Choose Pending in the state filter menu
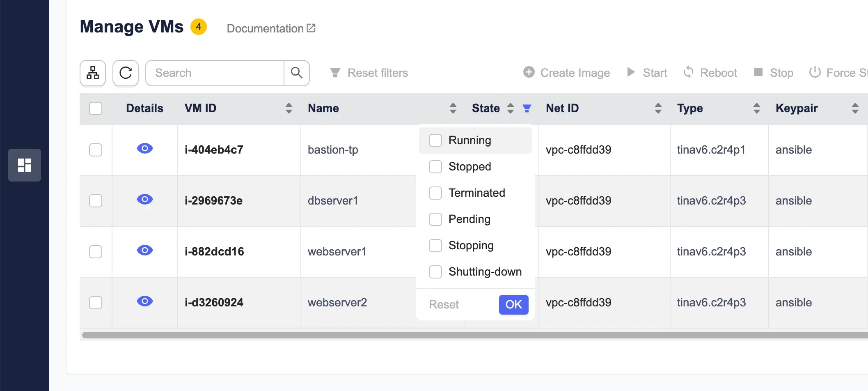The width and height of the screenshot is (868, 391). tap(435, 219)
